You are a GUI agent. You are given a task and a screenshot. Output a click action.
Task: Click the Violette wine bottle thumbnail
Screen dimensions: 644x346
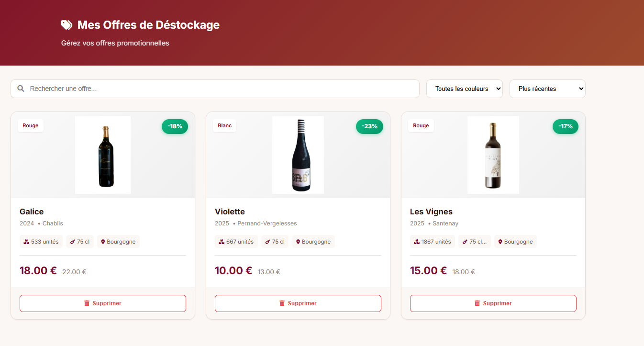pos(298,155)
